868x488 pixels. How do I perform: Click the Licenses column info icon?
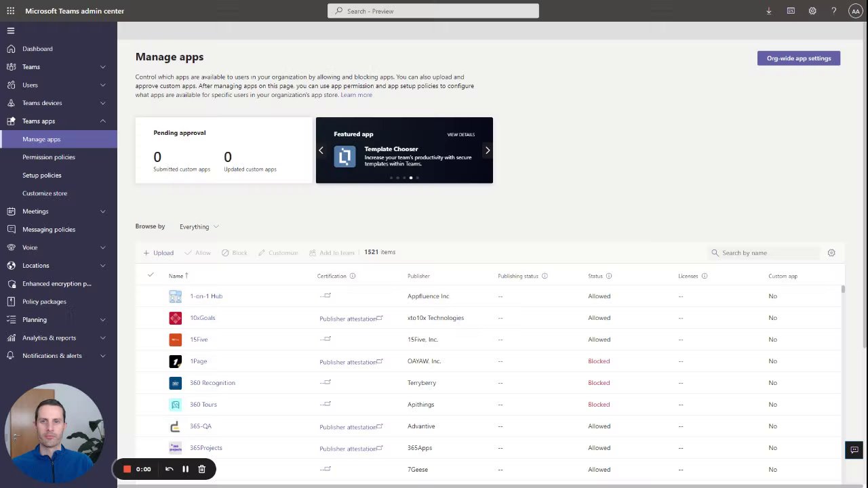705,276
